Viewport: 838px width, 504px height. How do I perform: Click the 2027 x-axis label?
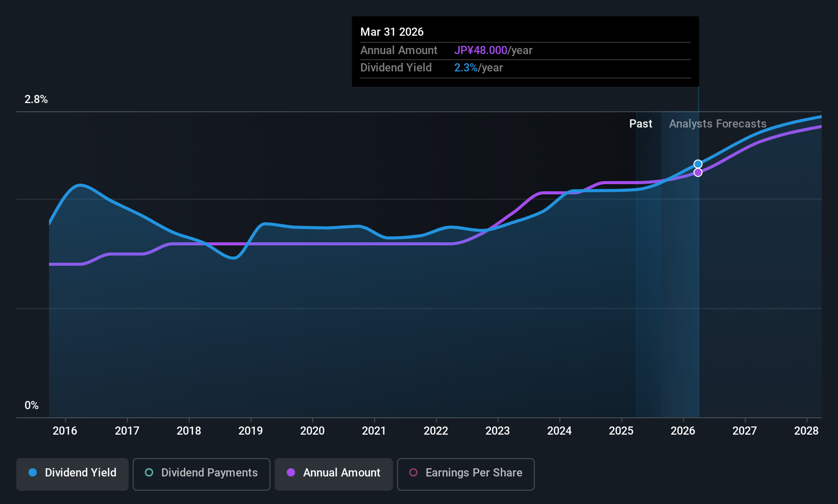click(745, 431)
